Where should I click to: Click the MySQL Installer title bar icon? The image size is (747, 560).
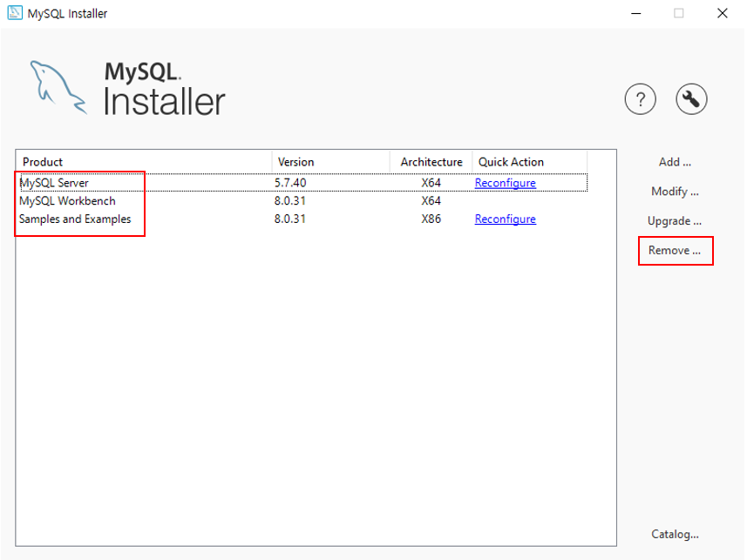tap(15, 13)
